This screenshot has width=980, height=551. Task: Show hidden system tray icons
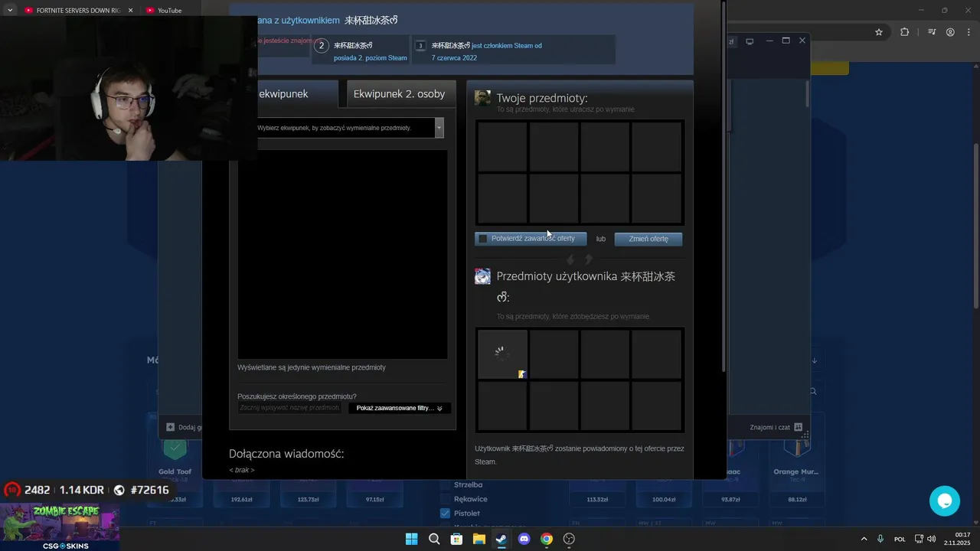tap(864, 539)
